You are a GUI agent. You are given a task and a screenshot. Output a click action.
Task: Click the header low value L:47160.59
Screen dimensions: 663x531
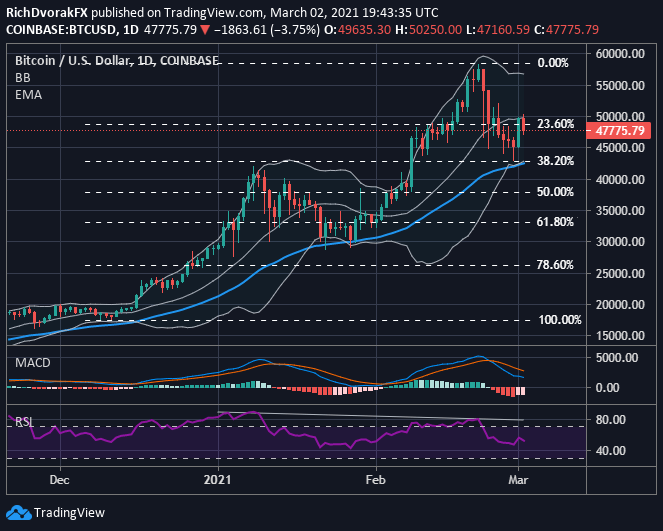[498, 30]
